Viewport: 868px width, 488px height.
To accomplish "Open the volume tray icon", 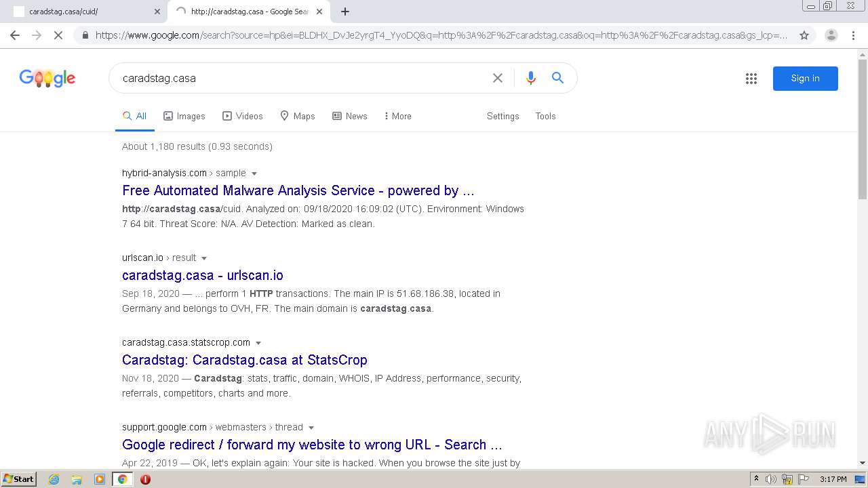I will tap(771, 479).
